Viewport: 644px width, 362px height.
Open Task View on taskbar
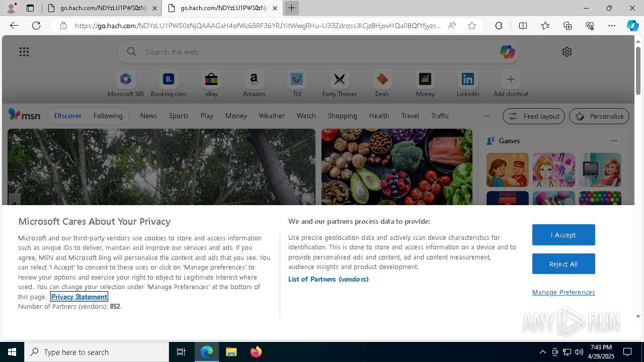pos(181,352)
